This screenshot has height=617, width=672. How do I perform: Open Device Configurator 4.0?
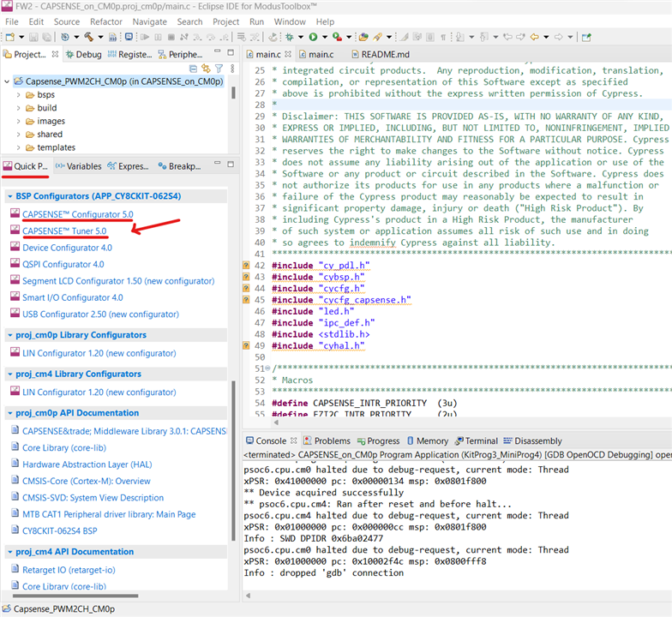[x=67, y=248]
